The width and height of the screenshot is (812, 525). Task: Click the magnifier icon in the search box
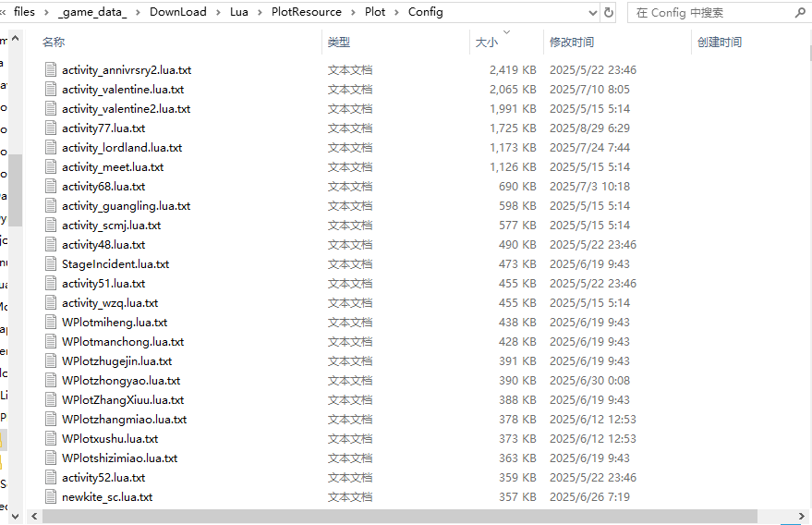click(x=798, y=13)
